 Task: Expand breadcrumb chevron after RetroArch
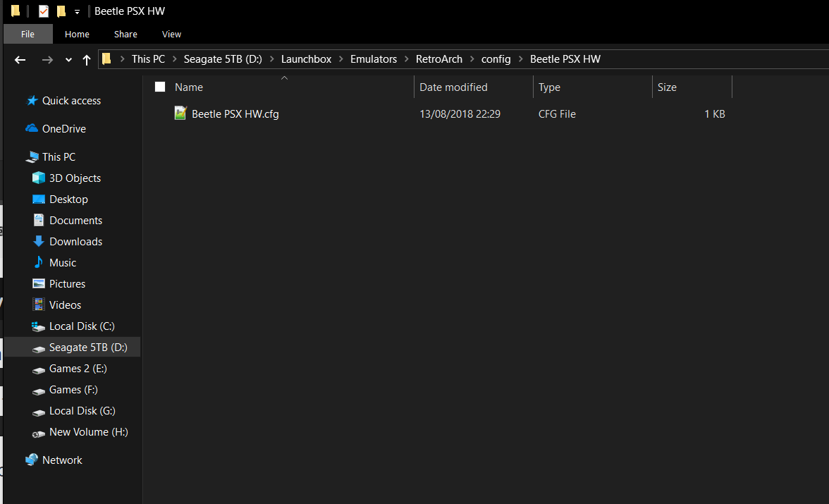pyautogui.click(x=472, y=59)
